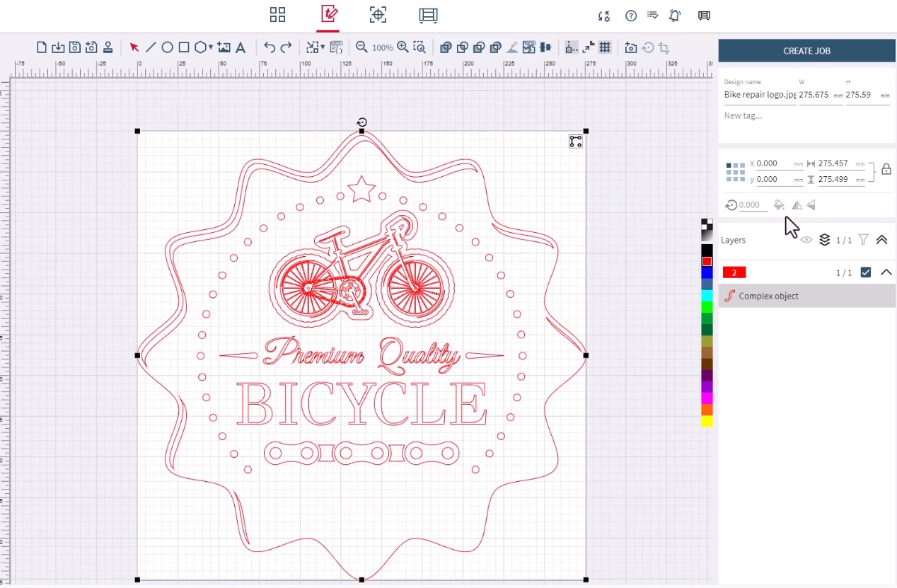Pick the blue color swatch
The height and width of the screenshot is (588, 897).
pos(707,273)
